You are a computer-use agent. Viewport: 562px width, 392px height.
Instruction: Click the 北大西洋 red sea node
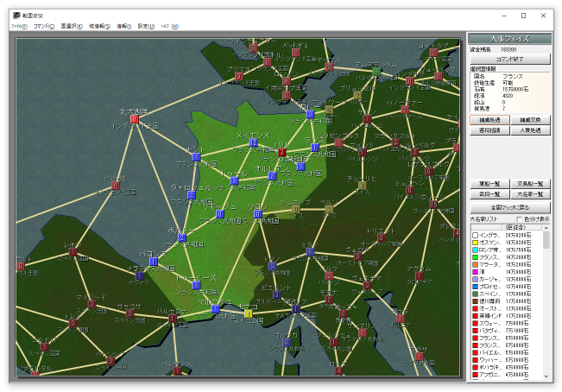[134, 119]
